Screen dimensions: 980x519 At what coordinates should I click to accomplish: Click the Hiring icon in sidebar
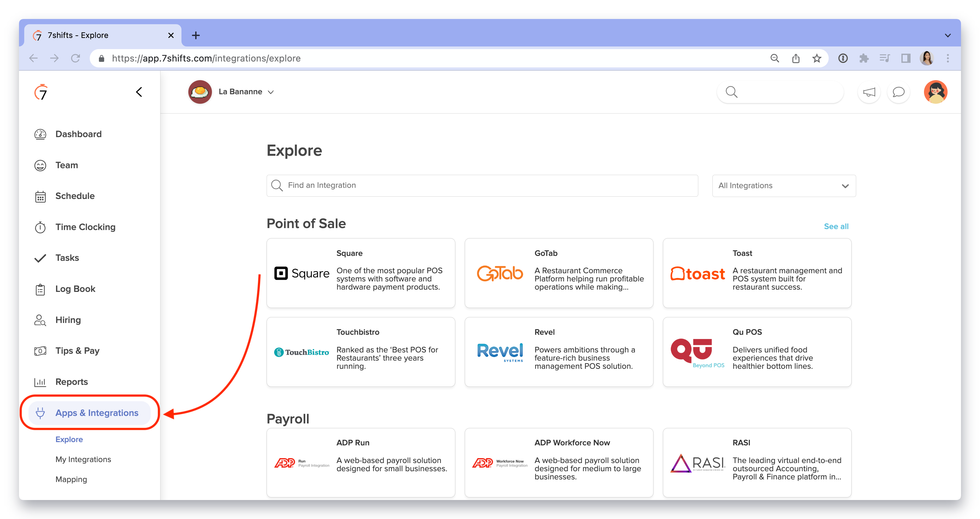[41, 320]
